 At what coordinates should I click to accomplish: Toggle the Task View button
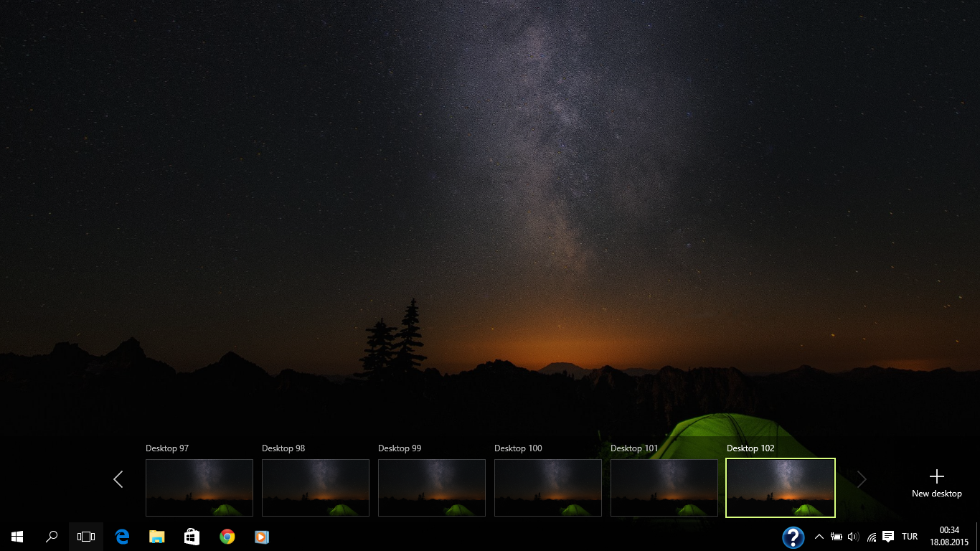click(86, 537)
